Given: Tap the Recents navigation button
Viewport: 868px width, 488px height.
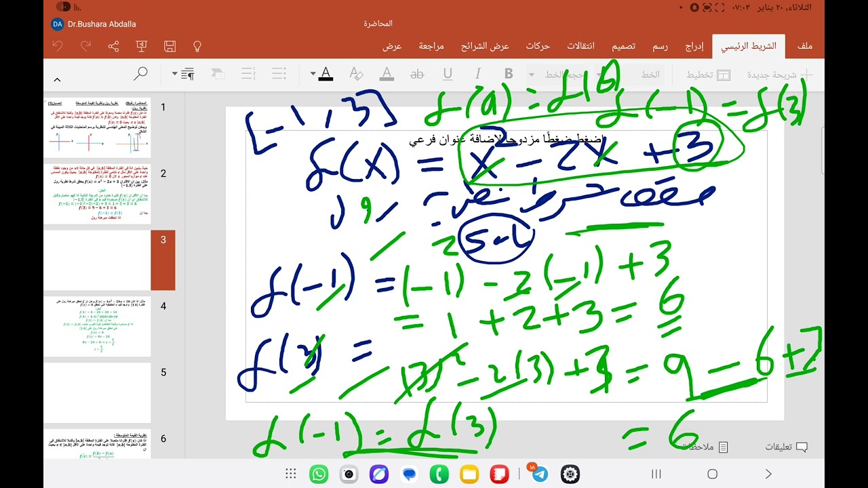Looking at the screenshot, I should pos(656,474).
